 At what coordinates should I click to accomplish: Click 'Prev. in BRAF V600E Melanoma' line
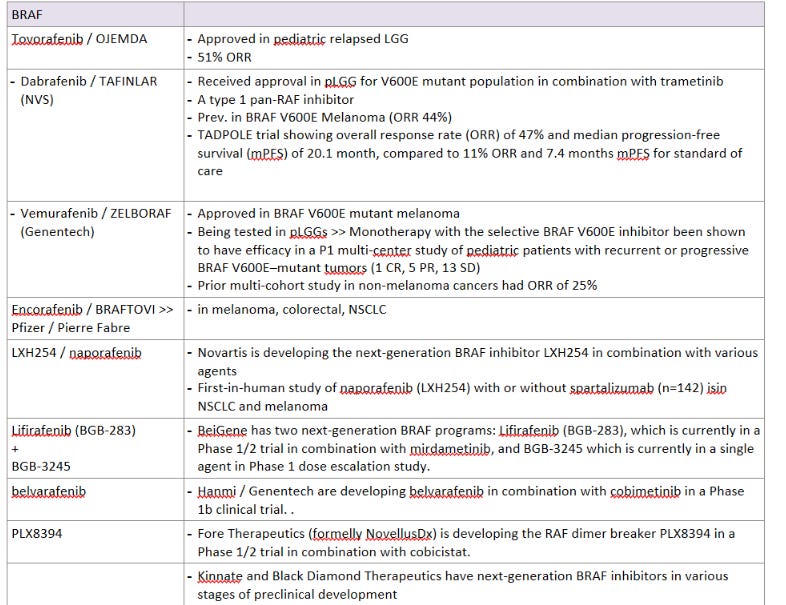tap(325, 117)
